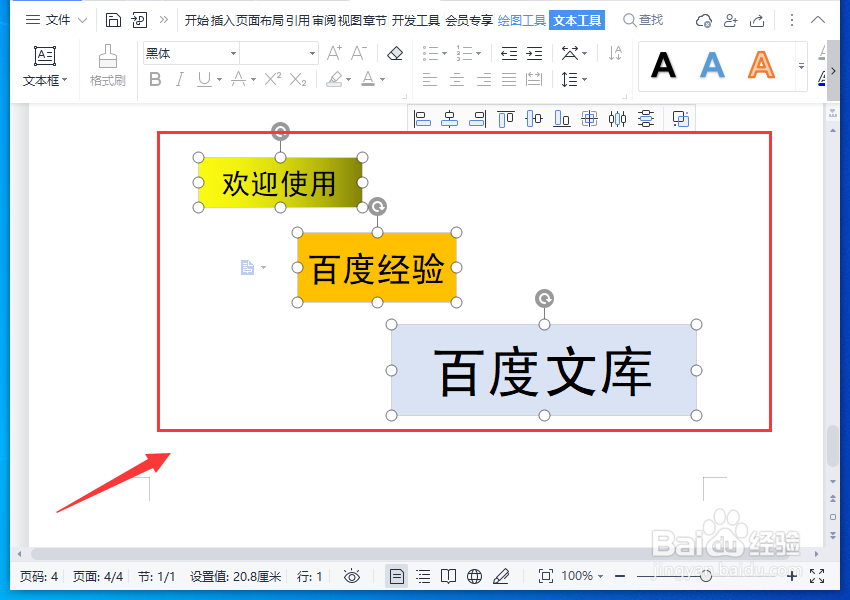Screen dimensions: 850x600
Task: Open highlight color dropdown arrow
Action: coord(348,80)
